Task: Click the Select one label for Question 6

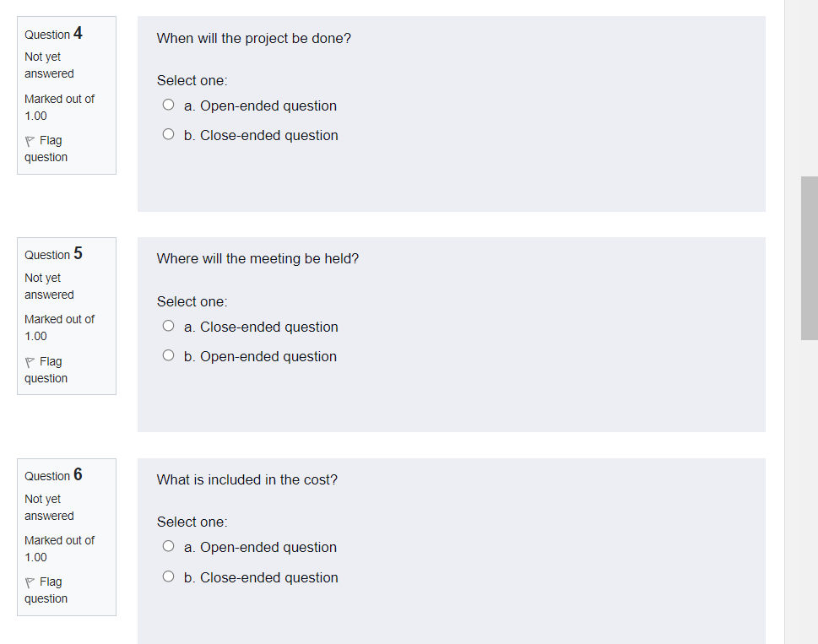Action: pos(192,522)
